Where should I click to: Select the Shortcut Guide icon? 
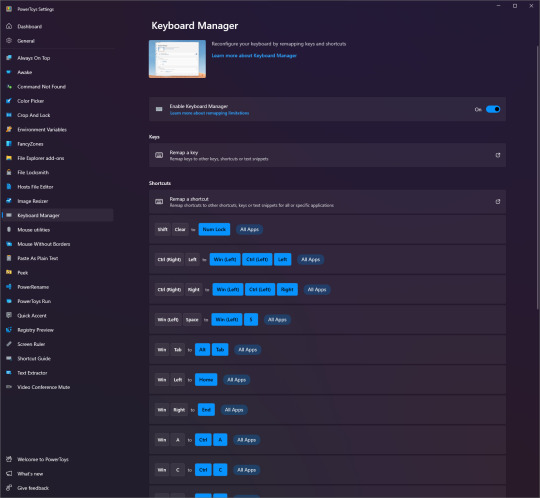[x=9, y=358]
